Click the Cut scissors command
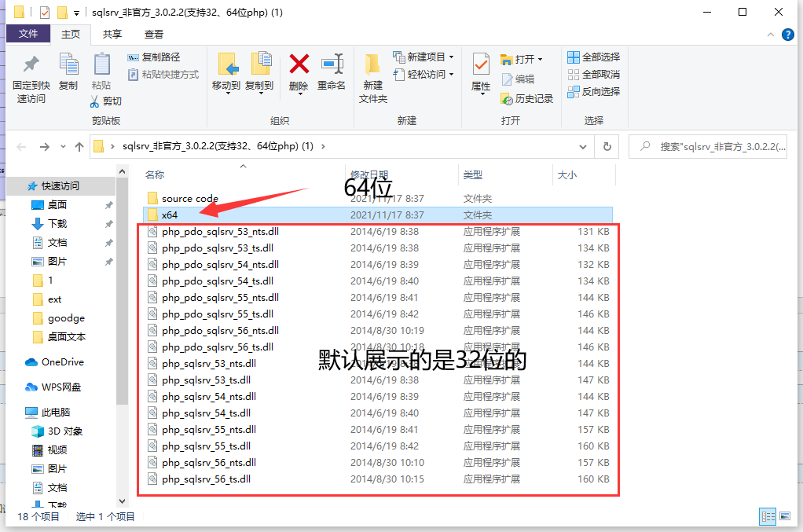The height and width of the screenshot is (532, 803). [x=105, y=101]
